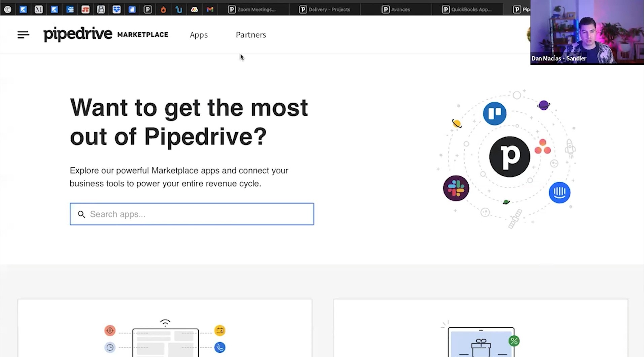Open the pinned teal U icon tab

click(179, 9)
